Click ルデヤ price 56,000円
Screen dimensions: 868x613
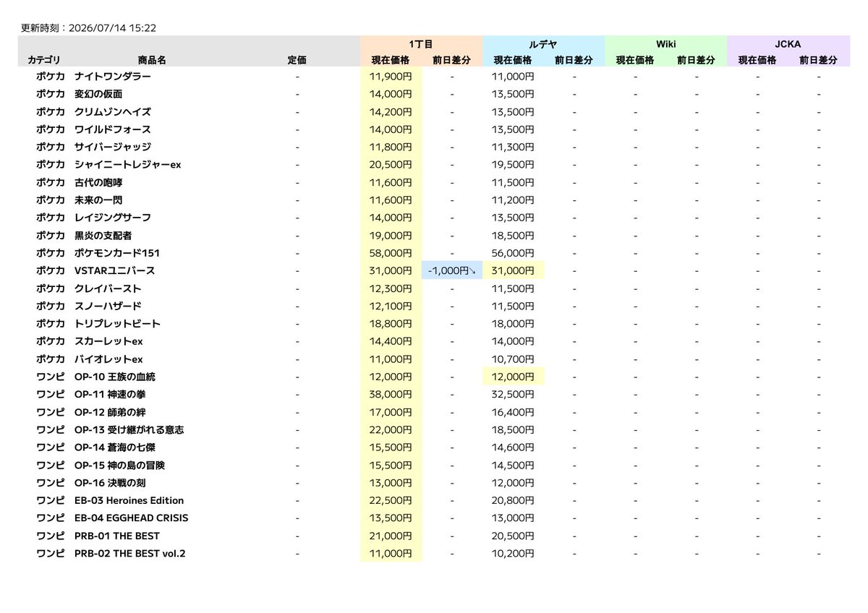click(x=513, y=253)
